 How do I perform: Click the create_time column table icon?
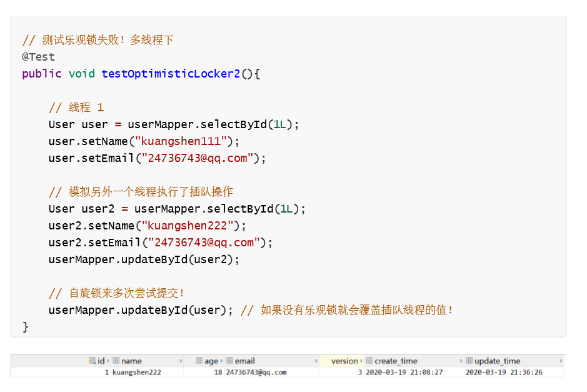click(369, 361)
